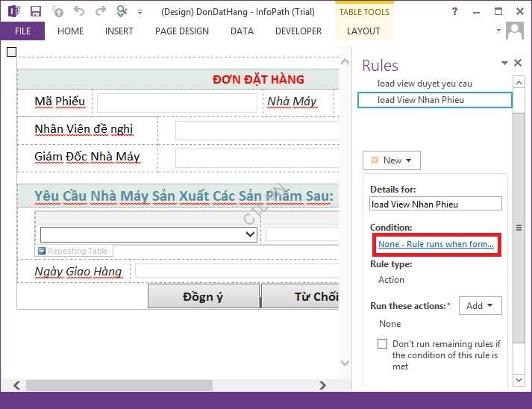The image size is (532, 409).
Task: Open the FILE menu
Action: 22,31
